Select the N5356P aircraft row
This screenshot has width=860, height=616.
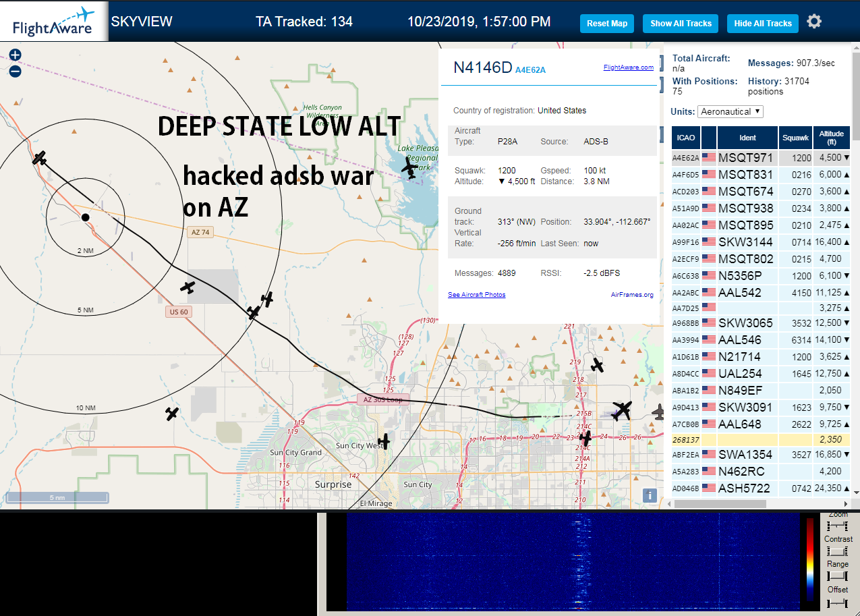(761, 275)
